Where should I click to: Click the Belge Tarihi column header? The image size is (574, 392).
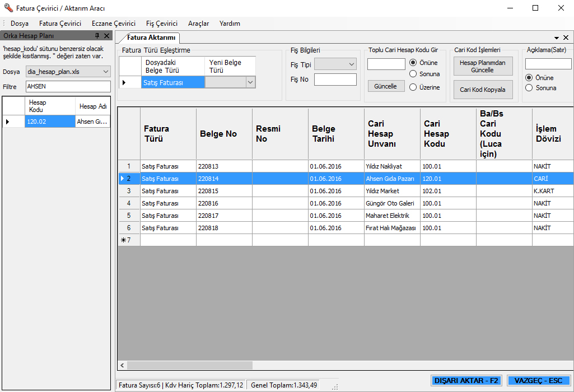pos(336,134)
